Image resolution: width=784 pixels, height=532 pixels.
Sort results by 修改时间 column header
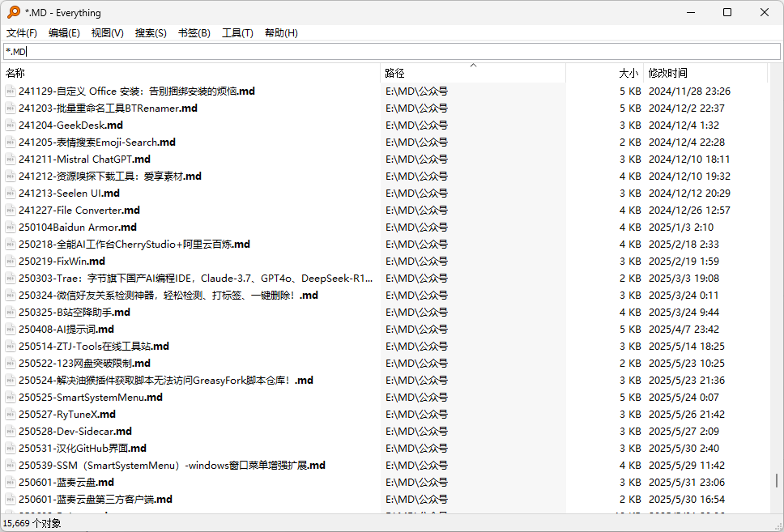click(x=705, y=73)
